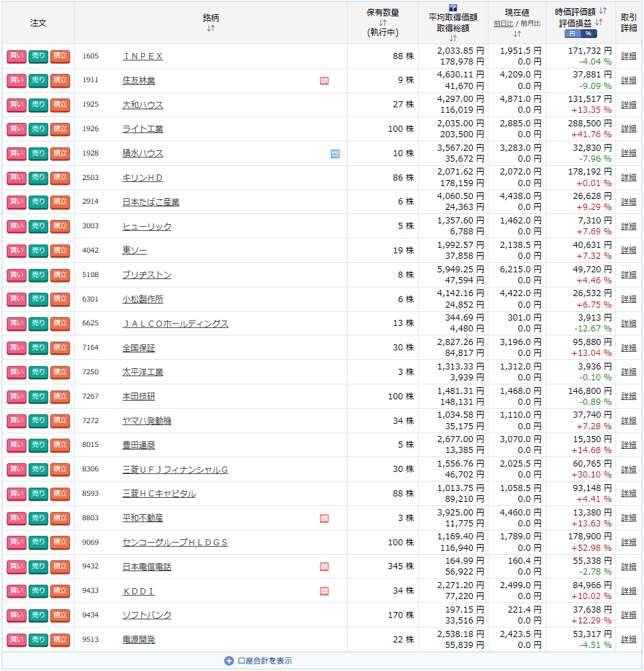Sell 積水ハウス using 売り
The height and width of the screenshot is (671, 644).
tap(38, 153)
